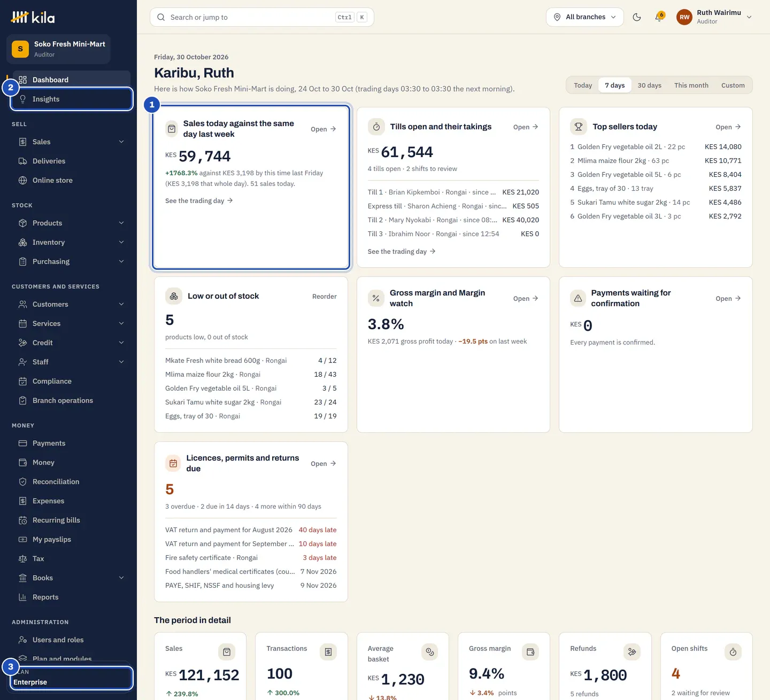This screenshot has width=770, height=700.
Task: Open Gross margin and Margin watch
Action: (x=526, y=299)
